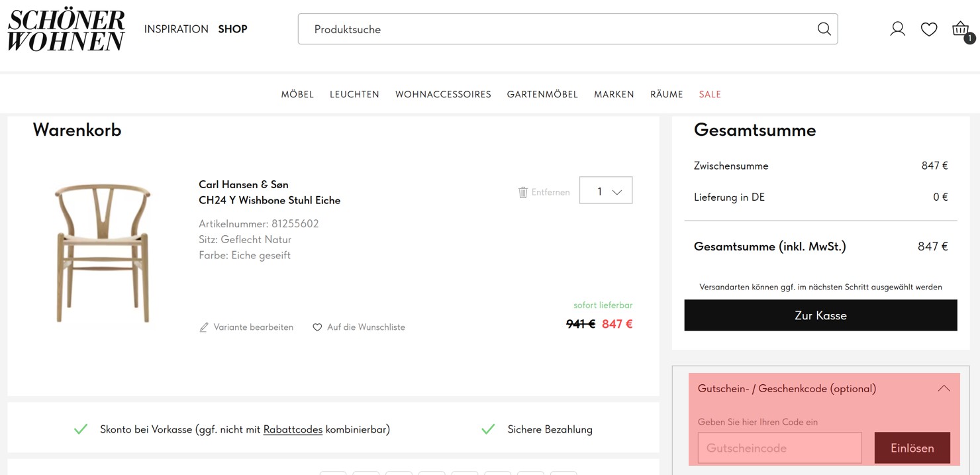
Task: Collapse the Gutschein- / Geschenkcode section
Action: pyautogui.click(x=944, y=389)
